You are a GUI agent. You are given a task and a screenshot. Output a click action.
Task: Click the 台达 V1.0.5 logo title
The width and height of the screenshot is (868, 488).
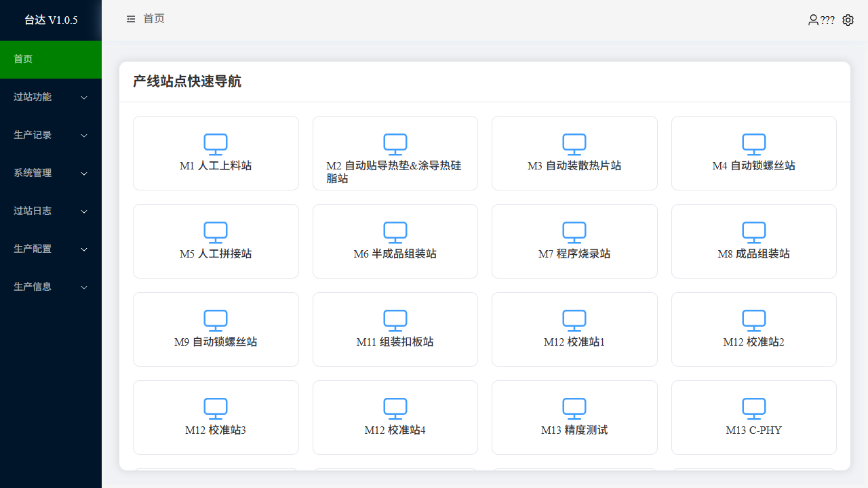[51, 20]
